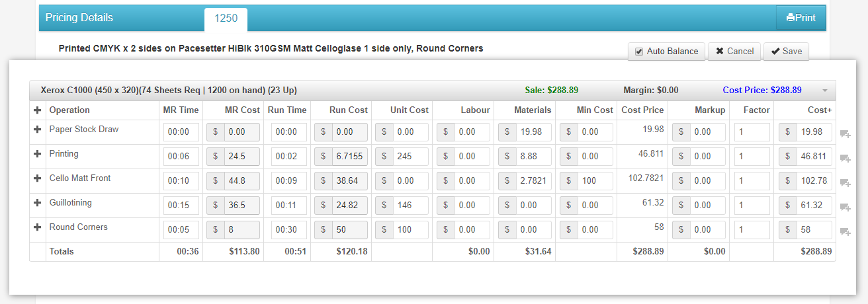Expand the plus beside Round Corners operation
This screenshot has height=304, width=868.
38,228
